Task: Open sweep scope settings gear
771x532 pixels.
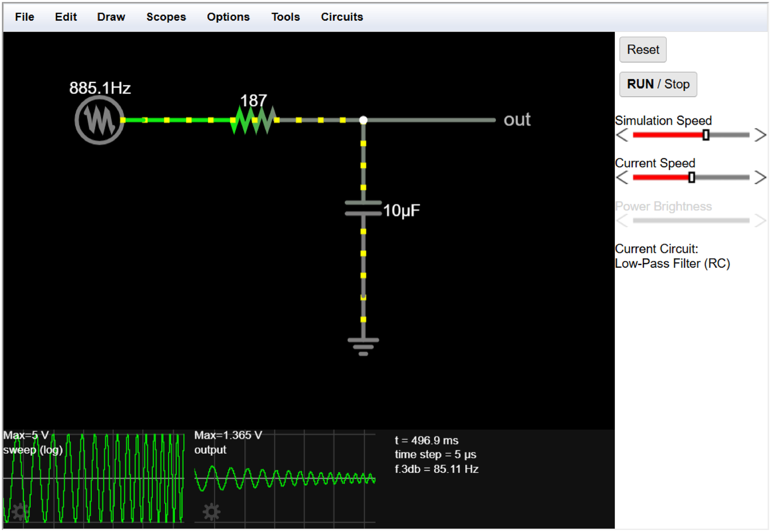Action: pos(19,511)
